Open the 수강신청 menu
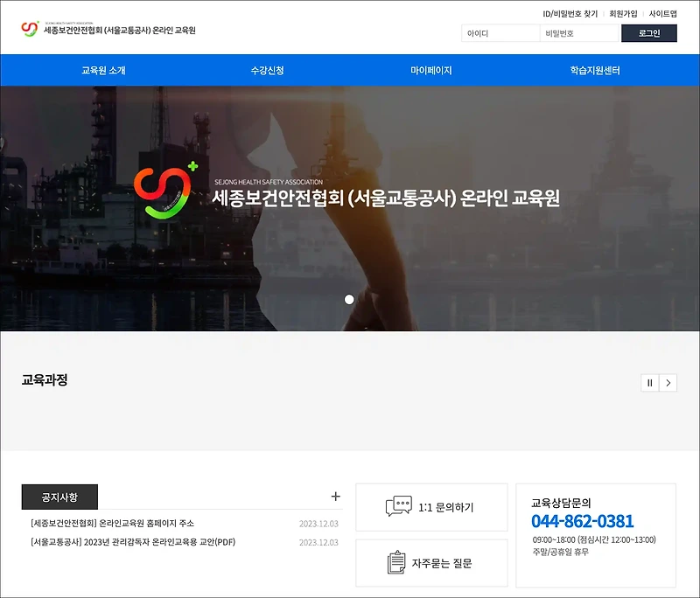 (x=265, y=70)
